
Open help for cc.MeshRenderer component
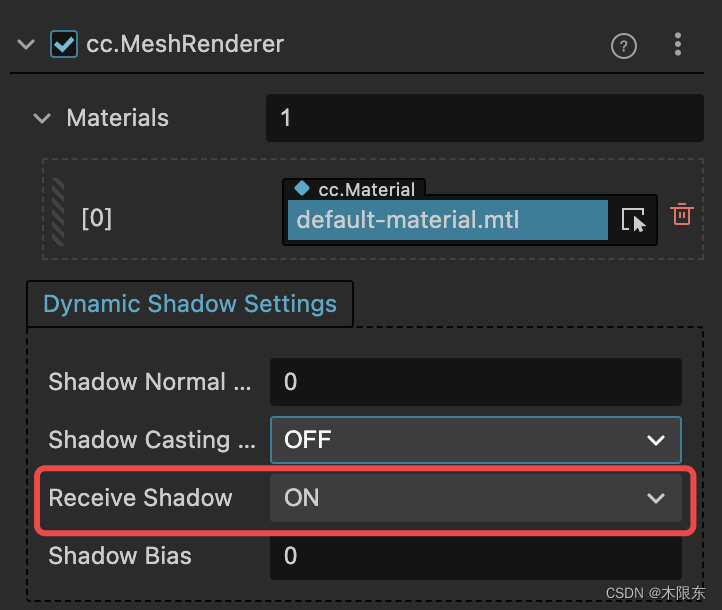click(623, 46)
